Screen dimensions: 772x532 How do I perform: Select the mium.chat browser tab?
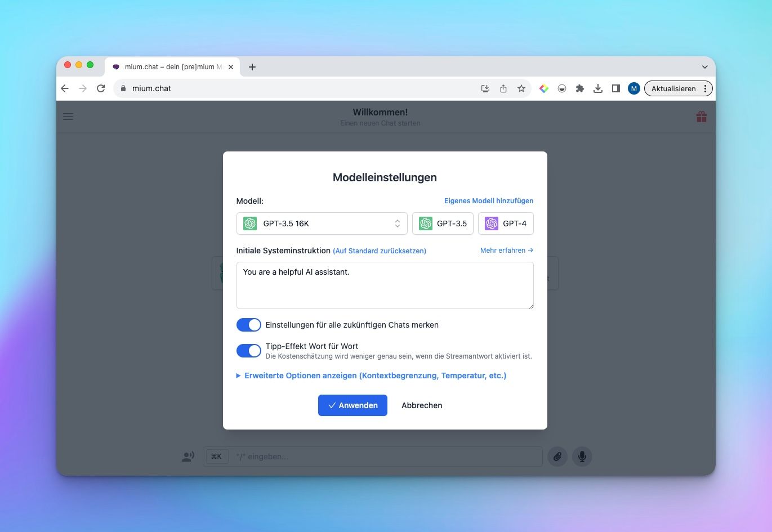coord(172,67)
